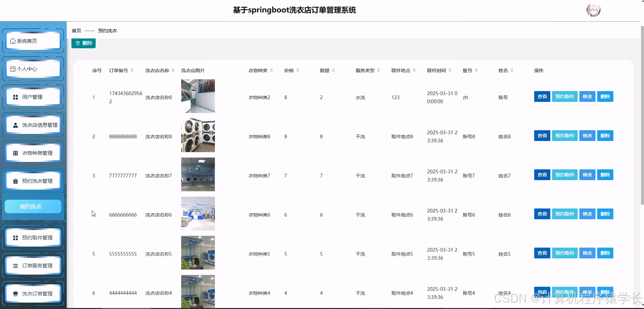644x309 pixels.
Task: Click the 衣物种类2 cell
Action: coord(259,97)
